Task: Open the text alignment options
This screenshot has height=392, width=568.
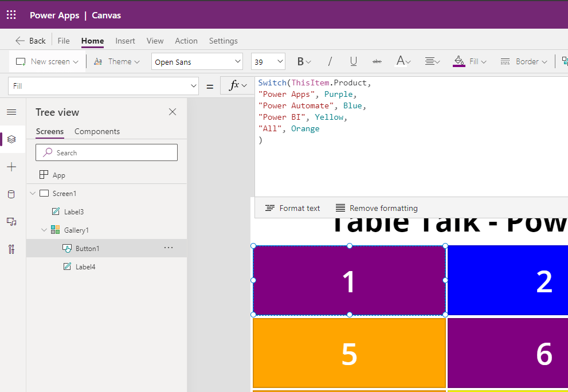Action: pyautogui.click(x=432, y=61)
